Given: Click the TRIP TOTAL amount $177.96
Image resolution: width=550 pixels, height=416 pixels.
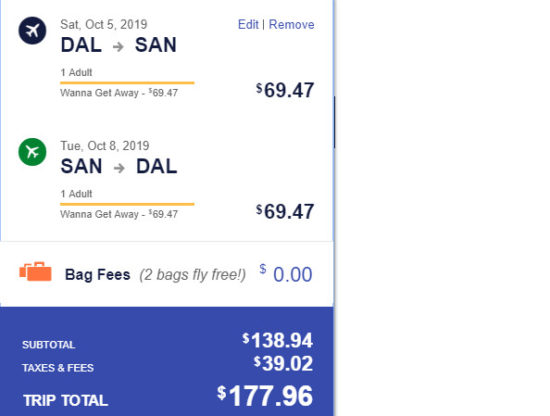Looking at the screenshot, I should 265,396.
